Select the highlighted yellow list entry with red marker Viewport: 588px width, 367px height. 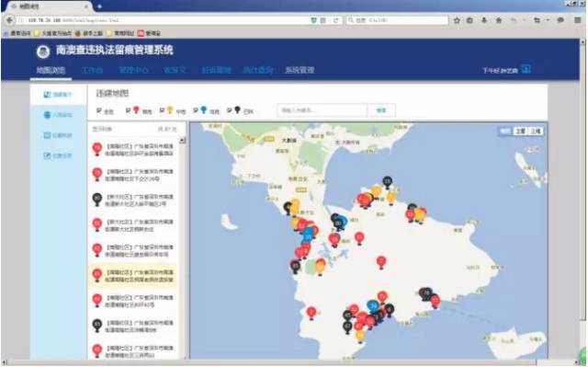[x=132, y=276]
